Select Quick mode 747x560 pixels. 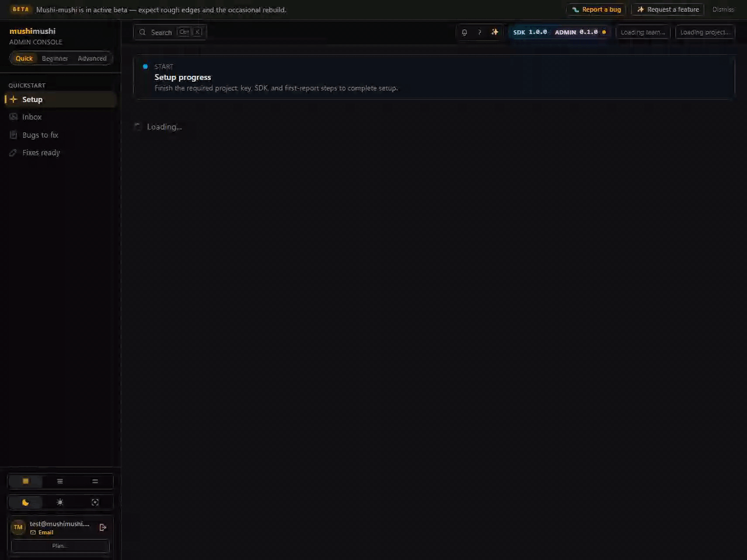click(24, 58)
